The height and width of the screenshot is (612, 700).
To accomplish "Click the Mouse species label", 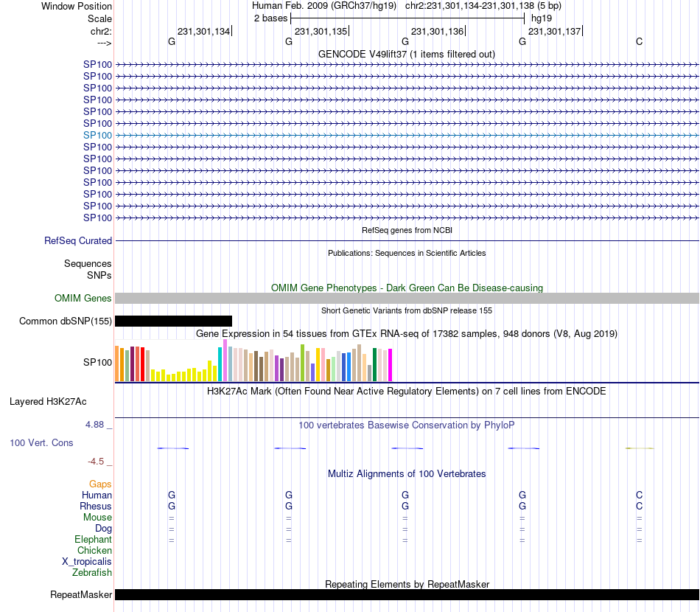I will coord(97,518).
